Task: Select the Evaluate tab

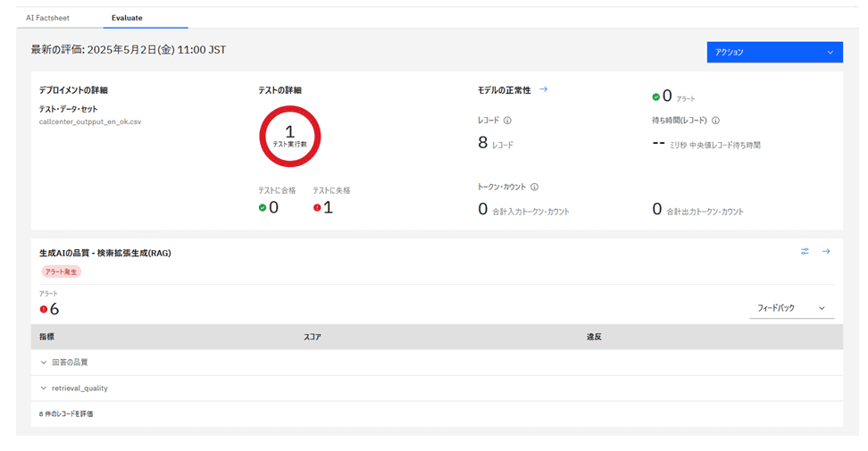Action: coord(127,18)
